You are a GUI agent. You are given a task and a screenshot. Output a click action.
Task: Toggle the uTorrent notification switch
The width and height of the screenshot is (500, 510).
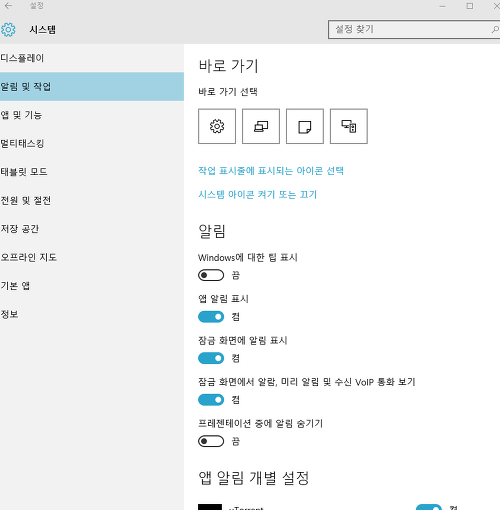pyautogui.click(x=429, y=507)
